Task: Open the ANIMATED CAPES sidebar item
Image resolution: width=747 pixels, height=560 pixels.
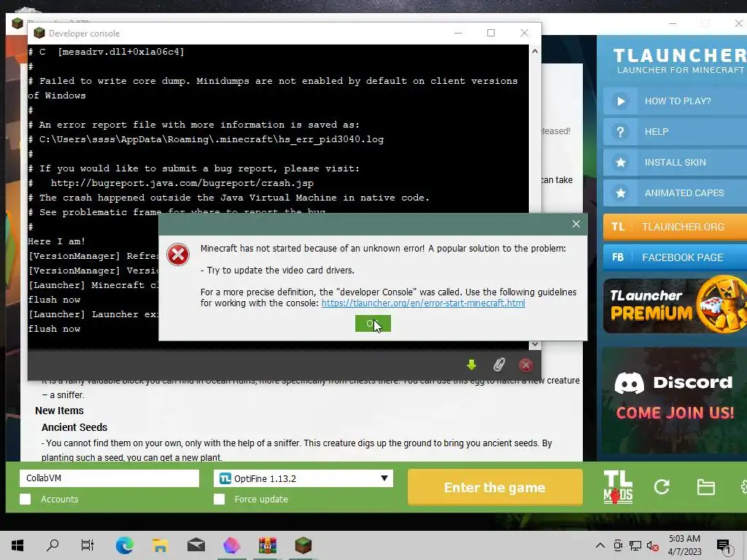Action: (675, 192)
